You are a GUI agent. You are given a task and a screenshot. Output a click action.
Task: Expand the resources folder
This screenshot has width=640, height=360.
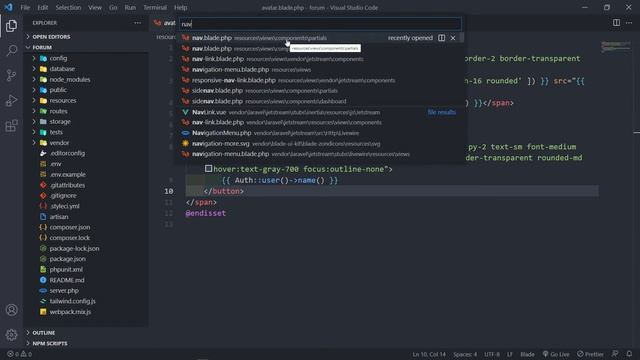[86, 100]
